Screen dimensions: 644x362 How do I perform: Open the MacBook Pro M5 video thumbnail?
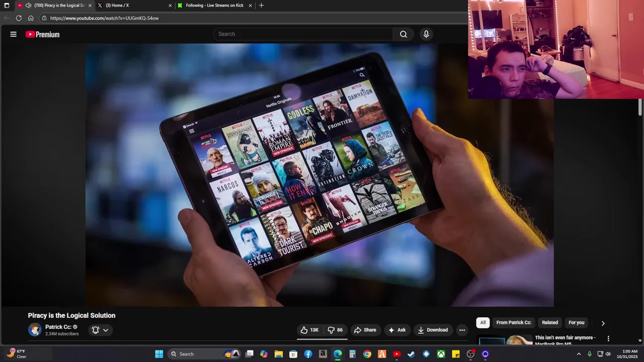click(x=505, y=340)
